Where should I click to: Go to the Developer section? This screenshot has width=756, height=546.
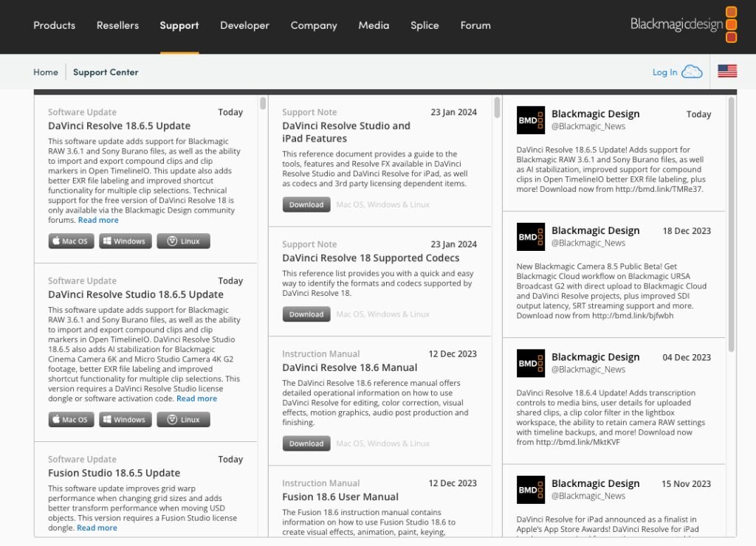click(x=244, y=26)
